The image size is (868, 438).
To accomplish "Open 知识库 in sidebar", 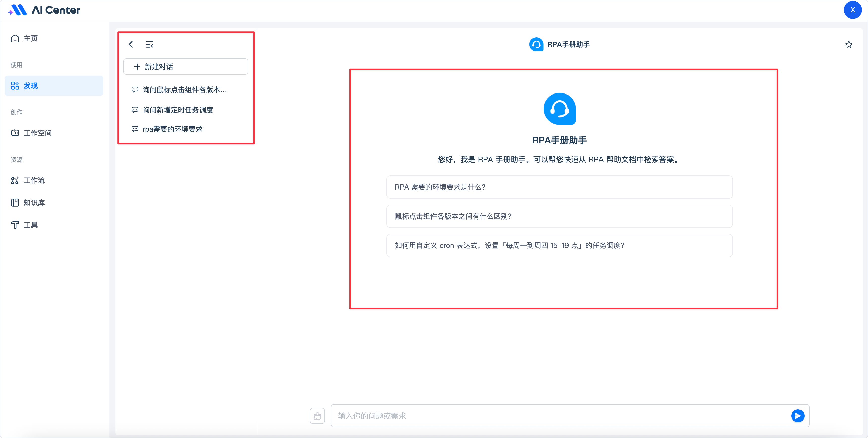I will [54, 203].
